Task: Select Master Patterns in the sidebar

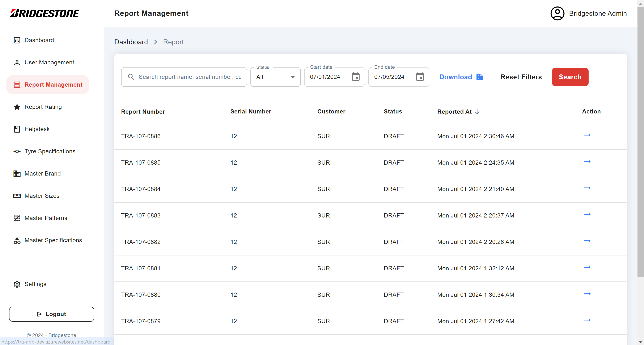Action: tap(46, 218)
